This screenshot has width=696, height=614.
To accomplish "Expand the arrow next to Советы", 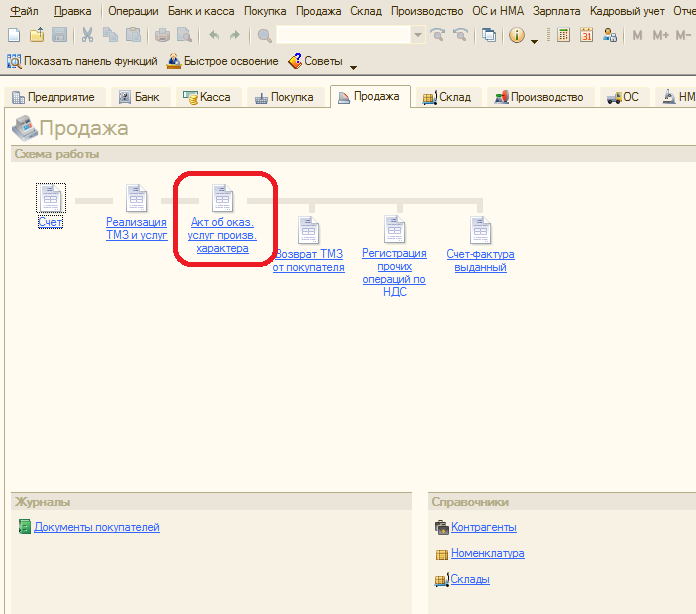I will coord(353,66).
